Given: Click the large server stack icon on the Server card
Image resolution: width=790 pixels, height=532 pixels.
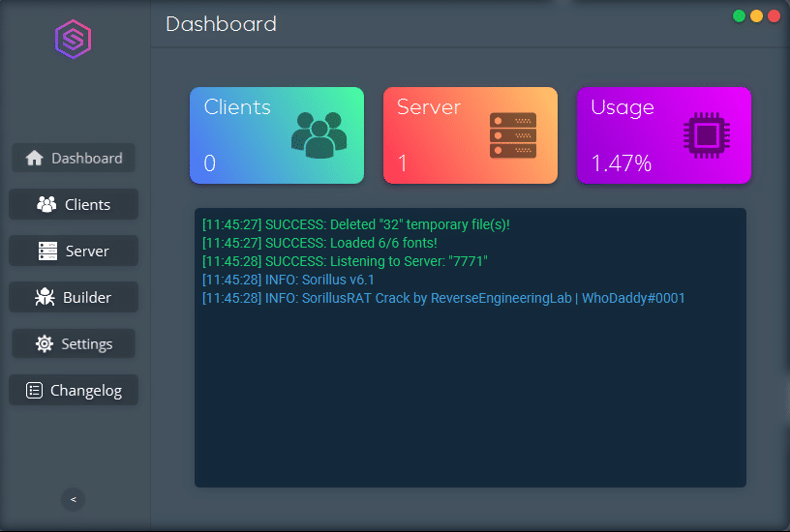Looking at the screenshot, I should pos(512,135).
